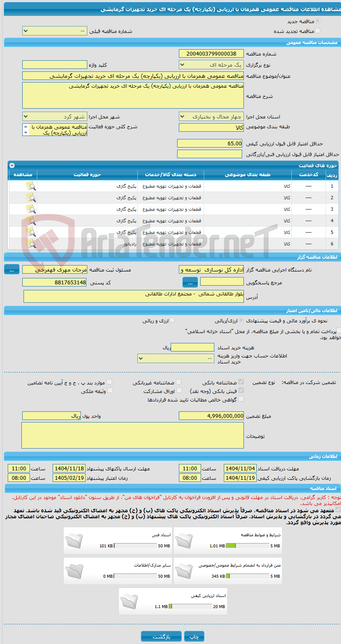Viewport: 341px width, 644px height.
Task: Click the متن قرارداد size progress bar
Action: click(x=247, y=576)
